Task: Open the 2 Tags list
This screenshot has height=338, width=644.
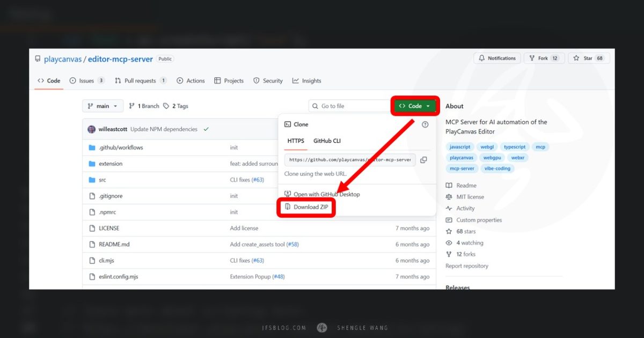Action: coord(176,106)
